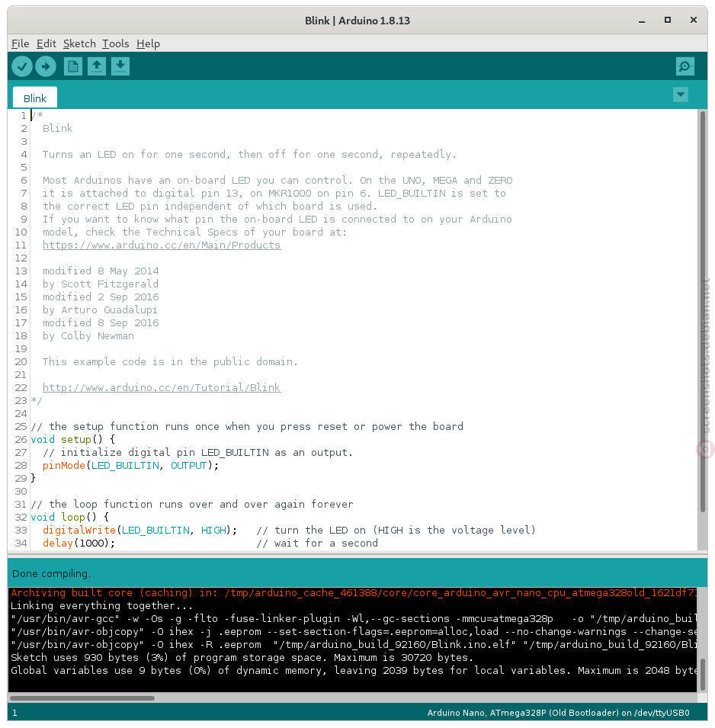The image size is (715, 728).
Task: Click the 'pinMode(LED_BUILTIN, OUTPUT);' line
Action: (x=130, y=466)
